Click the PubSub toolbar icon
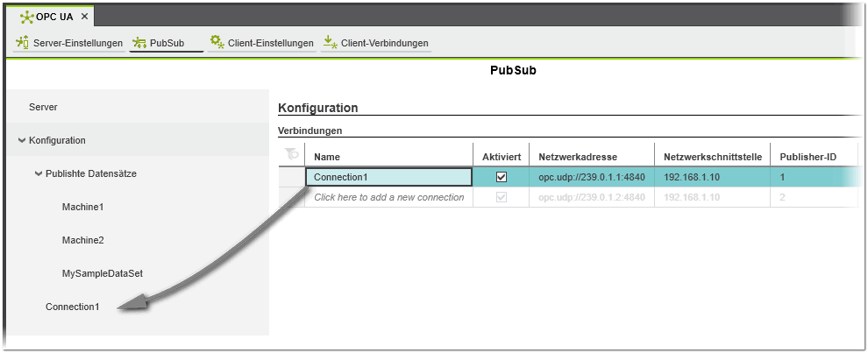Image resolution: width=868 pixels, height=353 pixels. [x=139, y=43]
